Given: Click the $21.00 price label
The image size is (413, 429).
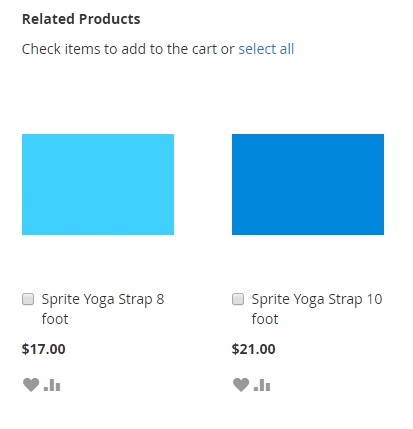Looking at the screenshot, I should 254,349.
